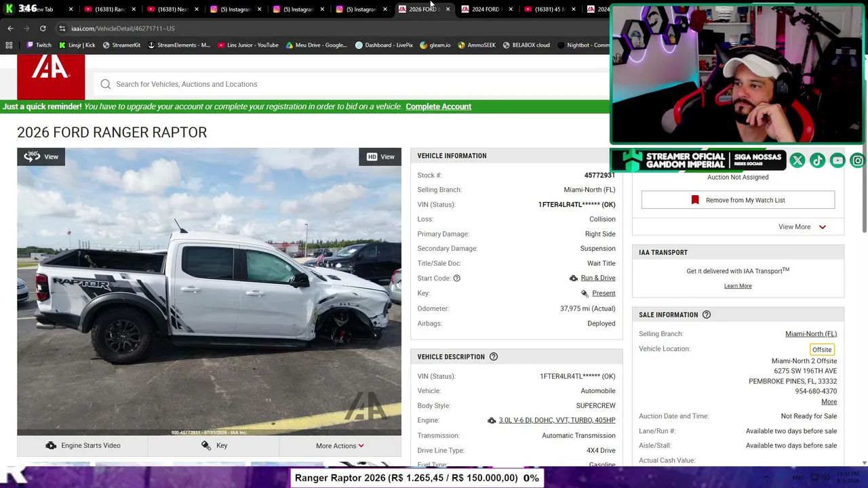Focus the browser address bar
The image size is (868, 488).
tap(332, 28)
